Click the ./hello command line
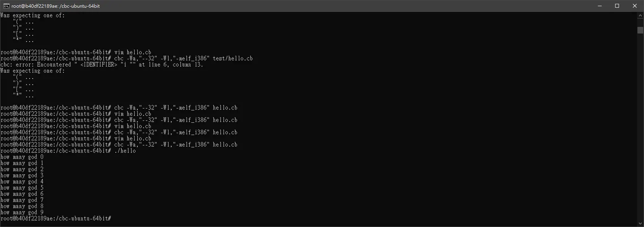This screenshot has height=227, width=644. coord(68,151)
